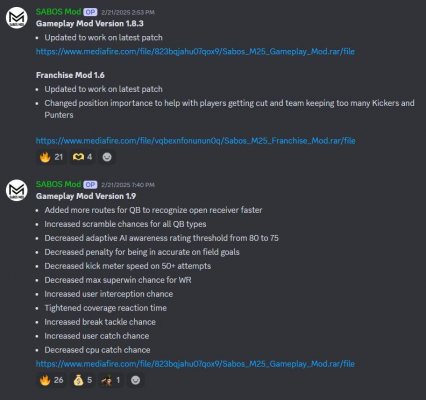Click the money bag reaction with 5

click(x=82, y=380)
